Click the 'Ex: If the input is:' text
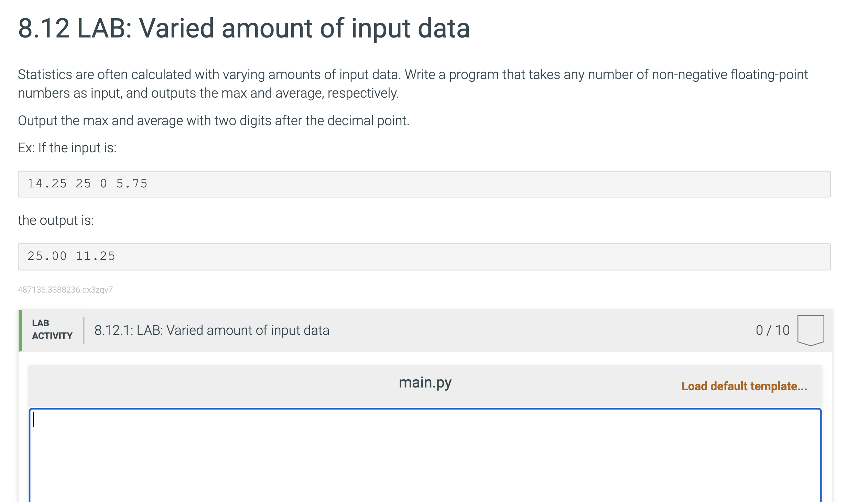The image size is (868, 502). click(x=67, y=148)
